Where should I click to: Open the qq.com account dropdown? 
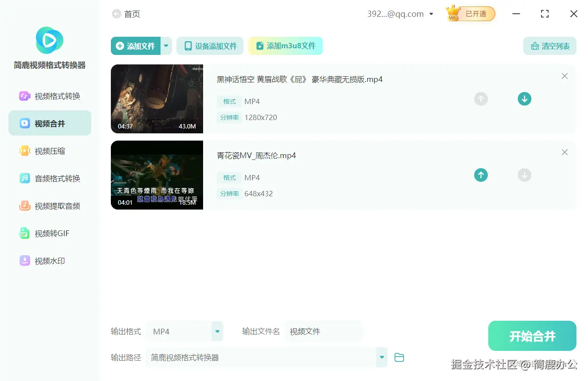tap(431, 14)
